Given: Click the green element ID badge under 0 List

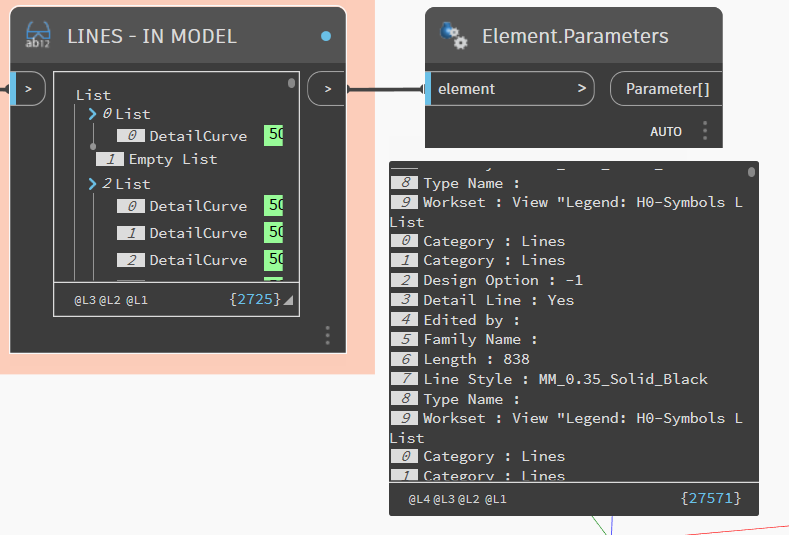Looking at the screenshot, I should [274, 135].
